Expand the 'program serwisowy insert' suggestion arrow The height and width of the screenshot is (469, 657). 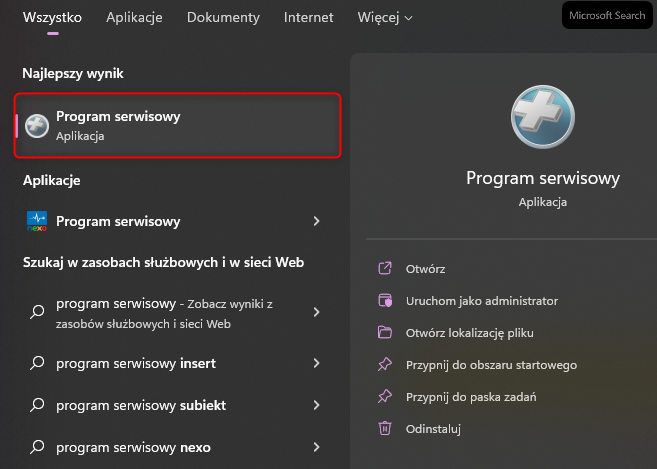point(316,363)
